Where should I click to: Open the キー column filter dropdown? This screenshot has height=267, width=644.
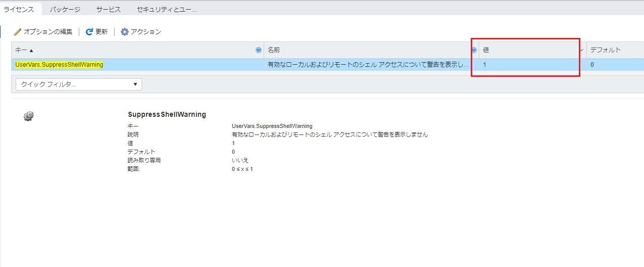tap(259, 50)
